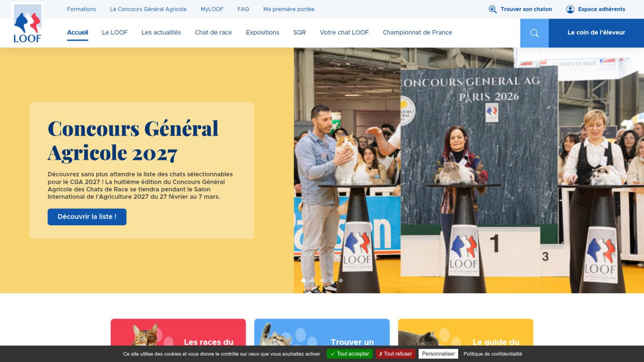Select the last carousel slide dot
Image resolution: width=644 pixels, height=362 pixels.
point(341,280)
